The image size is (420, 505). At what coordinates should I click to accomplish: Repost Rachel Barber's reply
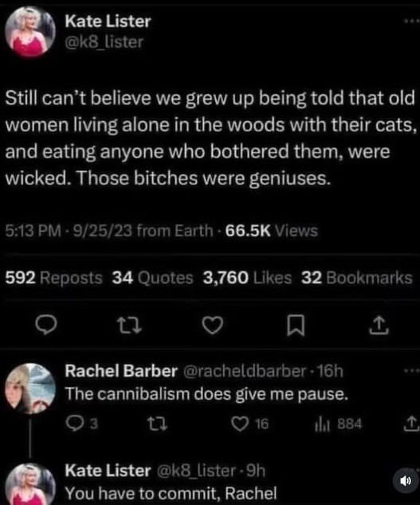click(x=157, y=424)
